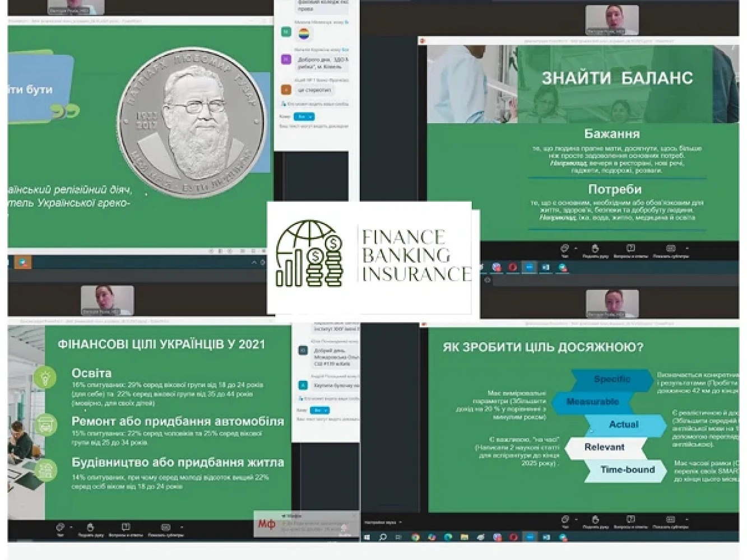Open Chat in the SMART goals webinar window
This screenshot has height=560, width=747.
pos(564,520)
